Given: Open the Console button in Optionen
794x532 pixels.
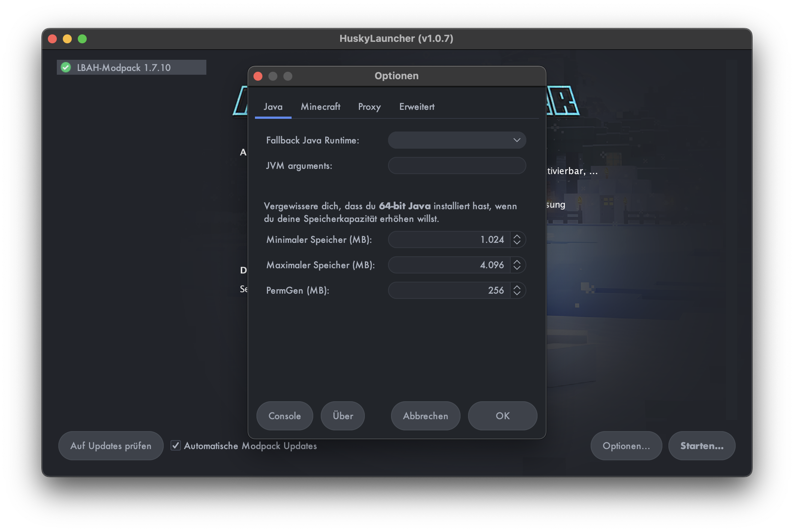Looking at the screenshot, I should pyautogui.click(x=284, y=416).
